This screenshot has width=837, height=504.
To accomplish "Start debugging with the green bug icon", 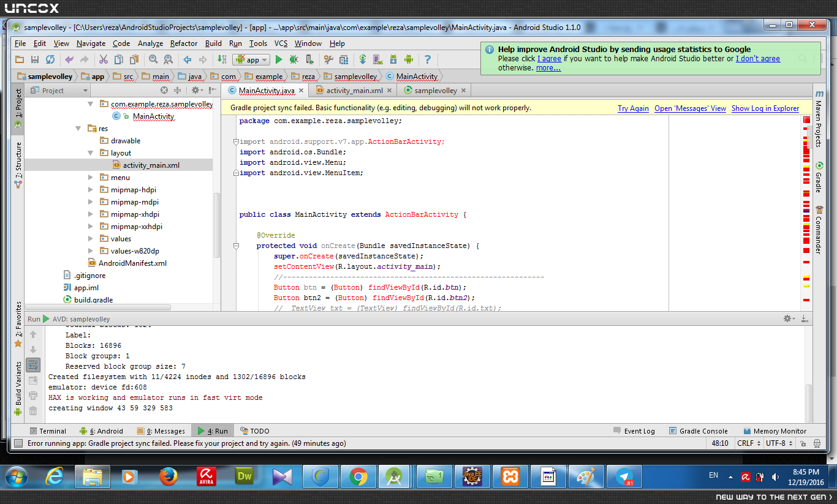I will (294, 59).
